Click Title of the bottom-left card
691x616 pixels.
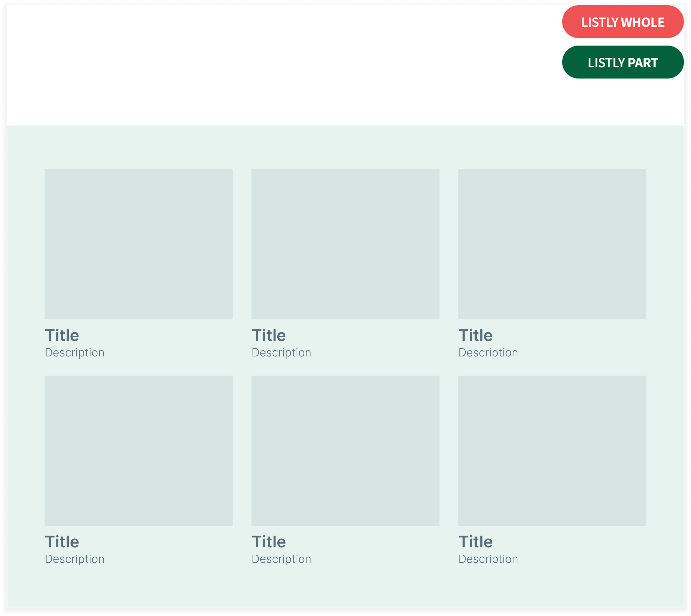click(62, 542)
